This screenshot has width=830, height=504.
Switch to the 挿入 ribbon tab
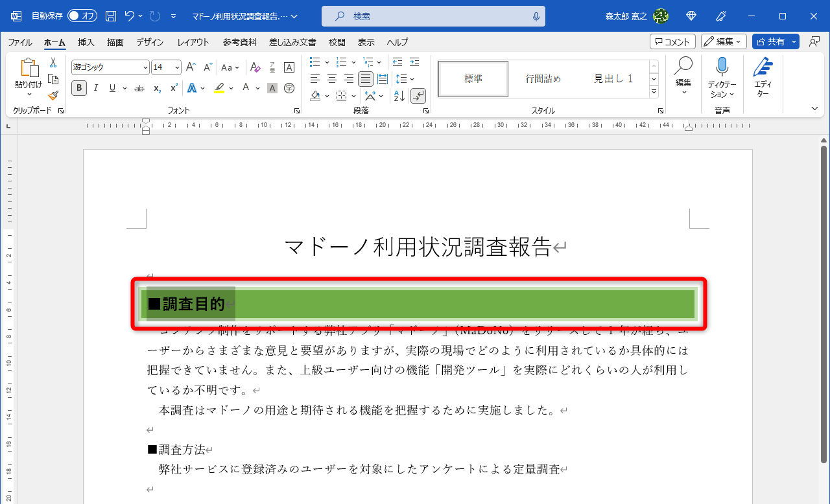click(85, 42)
